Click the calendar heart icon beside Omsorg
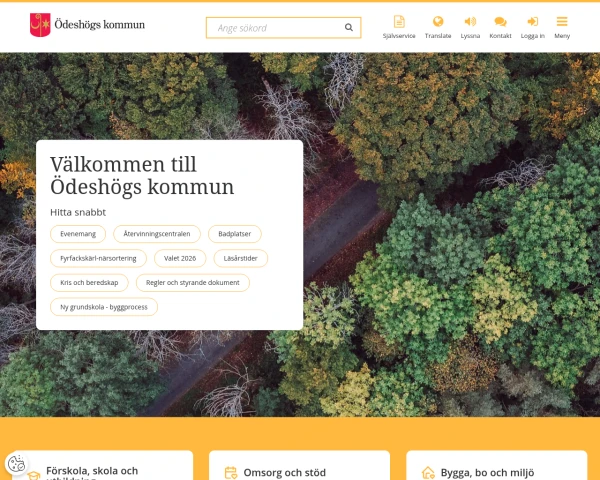The width and height of the screenshot is (600, 480). 231,473
